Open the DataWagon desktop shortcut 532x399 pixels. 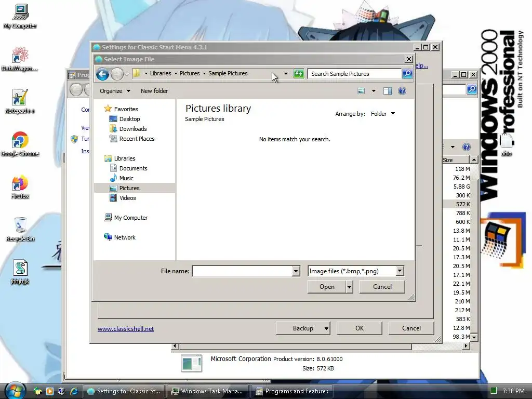(19, 59)
